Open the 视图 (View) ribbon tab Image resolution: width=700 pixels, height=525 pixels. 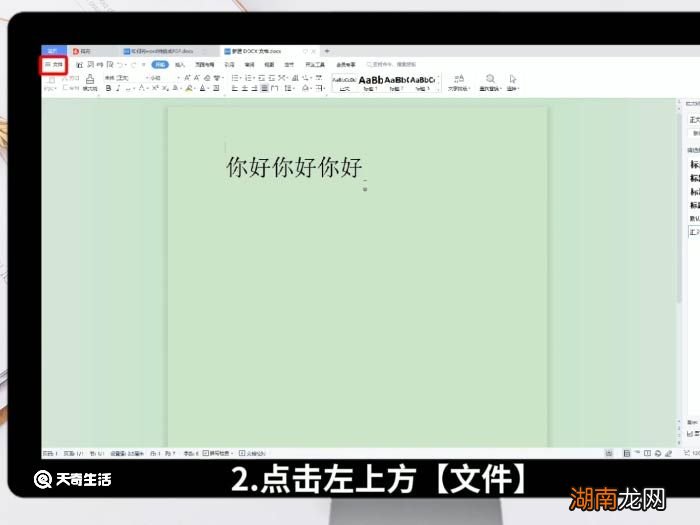269,65
